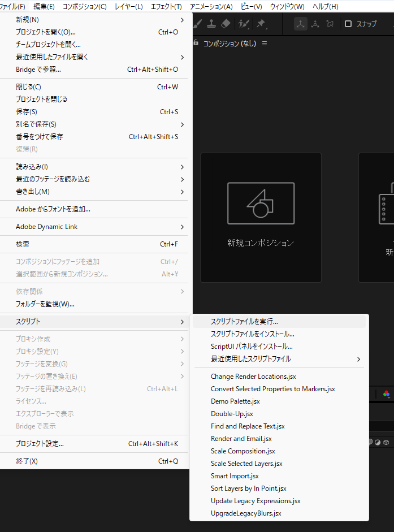This screenshot has height=532, width=394.
Task: Click the 新規コンポジション card
Action: pos(261,217)
